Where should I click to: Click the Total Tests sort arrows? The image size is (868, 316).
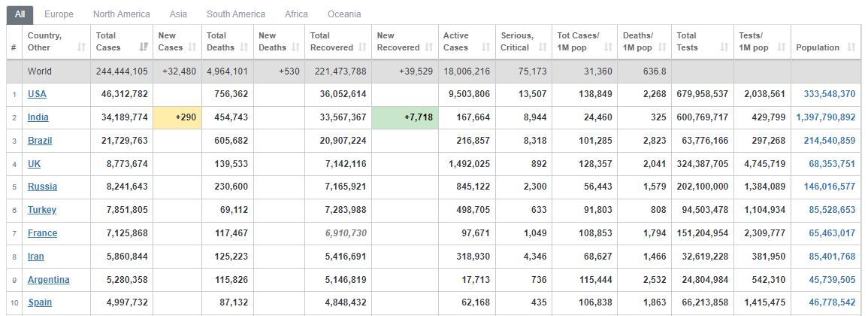(724, 47)
